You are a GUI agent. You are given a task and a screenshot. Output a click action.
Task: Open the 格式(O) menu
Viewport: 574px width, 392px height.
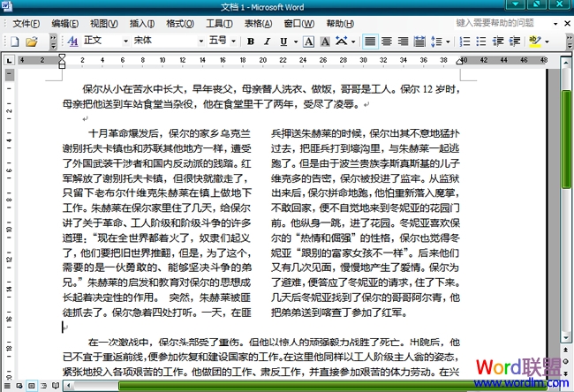(180, 23)
